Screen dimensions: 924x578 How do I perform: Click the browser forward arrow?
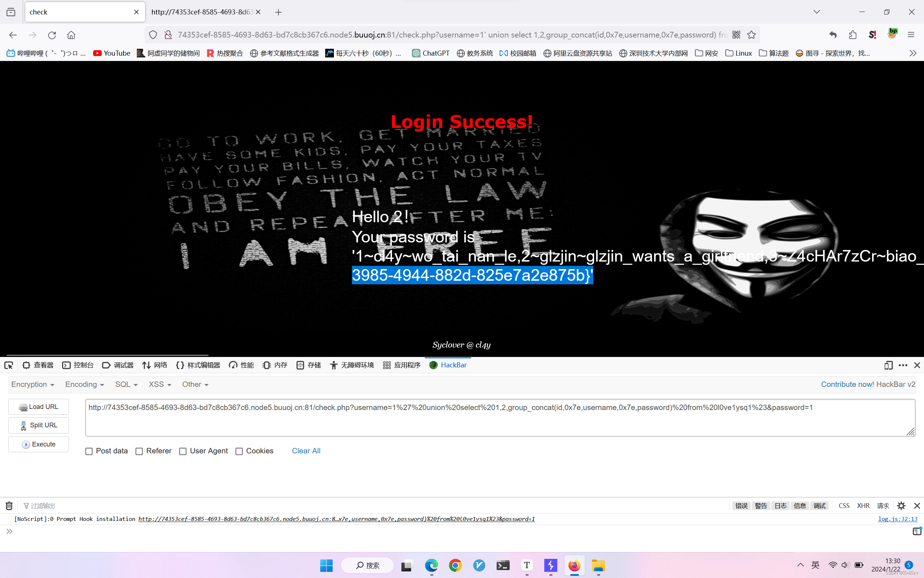(32, 35)
